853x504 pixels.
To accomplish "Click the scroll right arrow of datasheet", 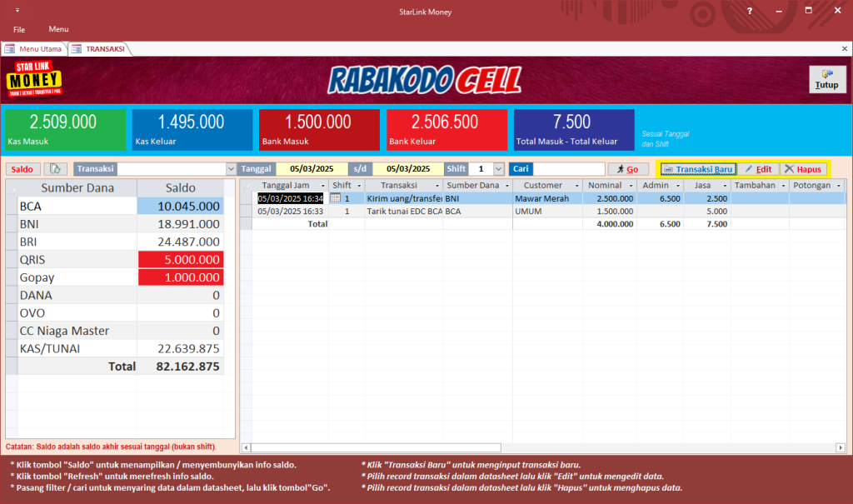I will [x=841, y=447].
